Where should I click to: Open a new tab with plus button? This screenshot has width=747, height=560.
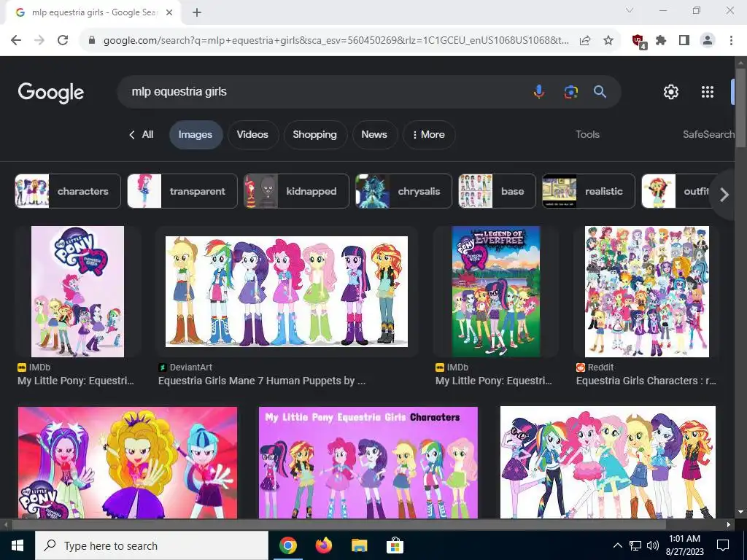pyautogui.click(x=197, y=12)
